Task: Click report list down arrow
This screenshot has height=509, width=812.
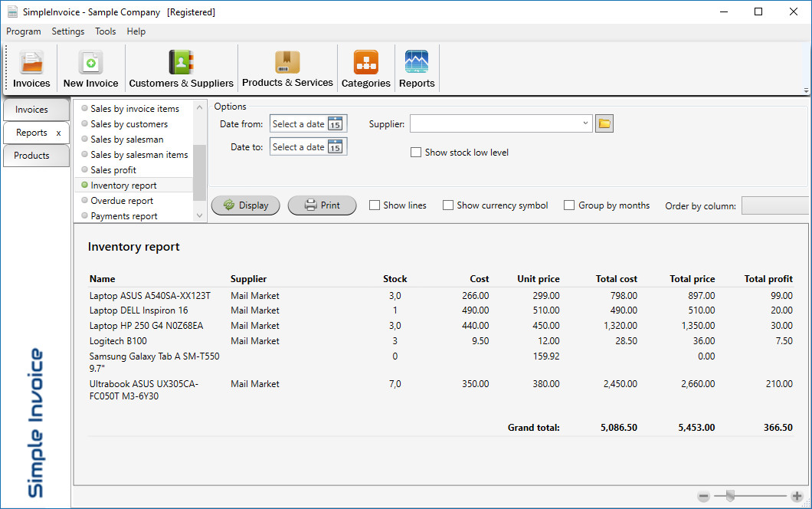Action: 199,215
